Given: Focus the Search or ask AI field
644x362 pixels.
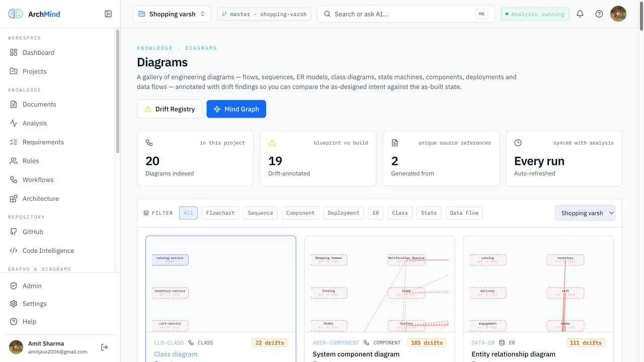Looking at the screenshot, I should pyautogui.click(x=406, y=14).
